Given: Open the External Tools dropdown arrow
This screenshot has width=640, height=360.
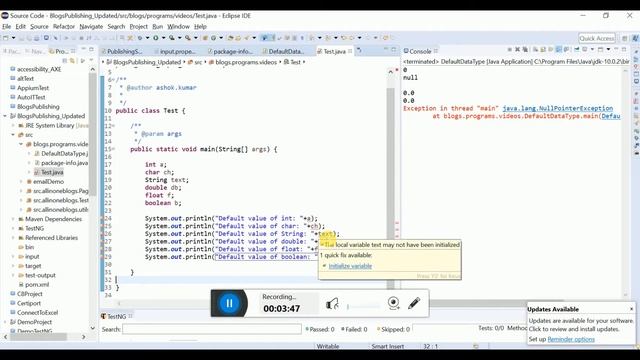Looking at the screenshot, I should (196, 38).
